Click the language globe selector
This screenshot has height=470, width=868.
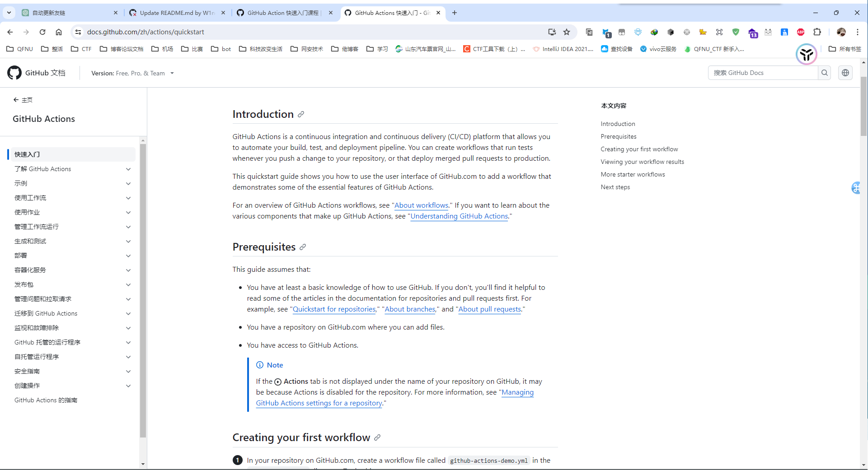(845, 73)
